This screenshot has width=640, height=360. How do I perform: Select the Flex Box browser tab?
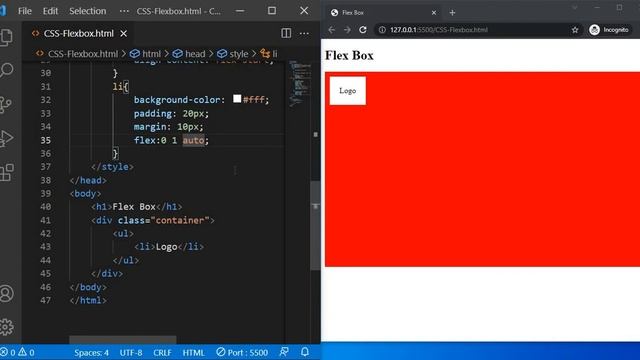(382, 13)
